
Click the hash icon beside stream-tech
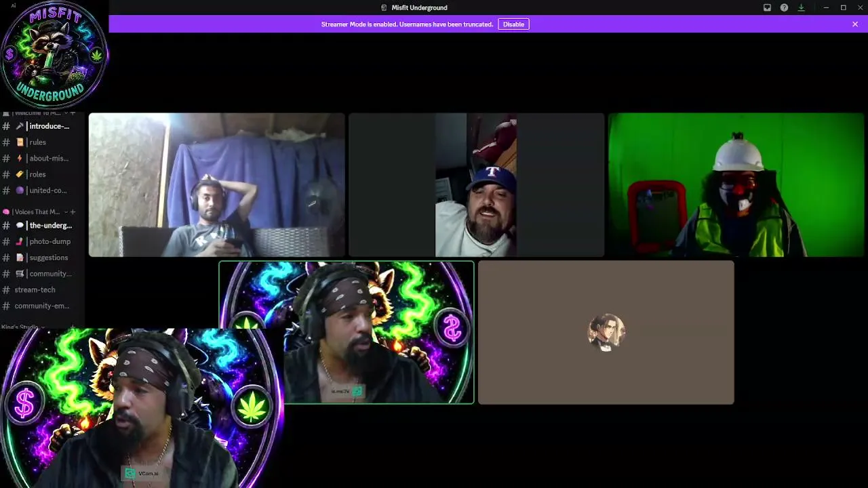6,290
